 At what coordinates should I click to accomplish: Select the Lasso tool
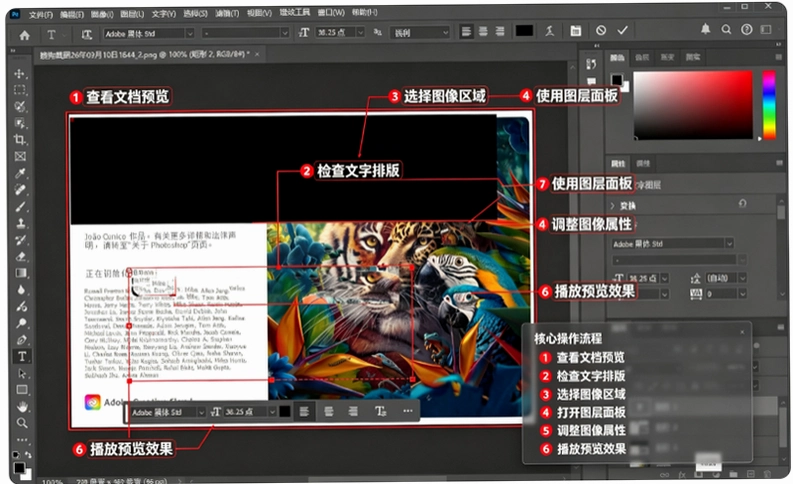[x=20, y=106]
